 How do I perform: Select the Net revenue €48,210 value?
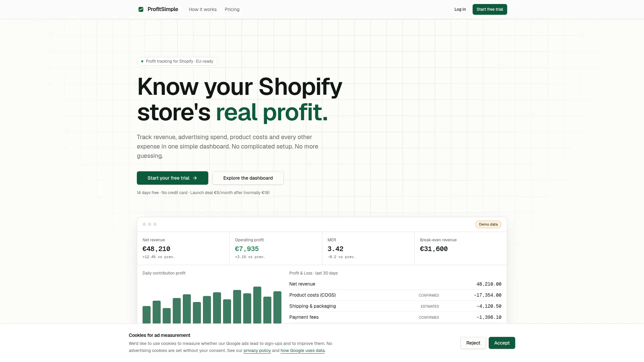(x=156, y=249)
